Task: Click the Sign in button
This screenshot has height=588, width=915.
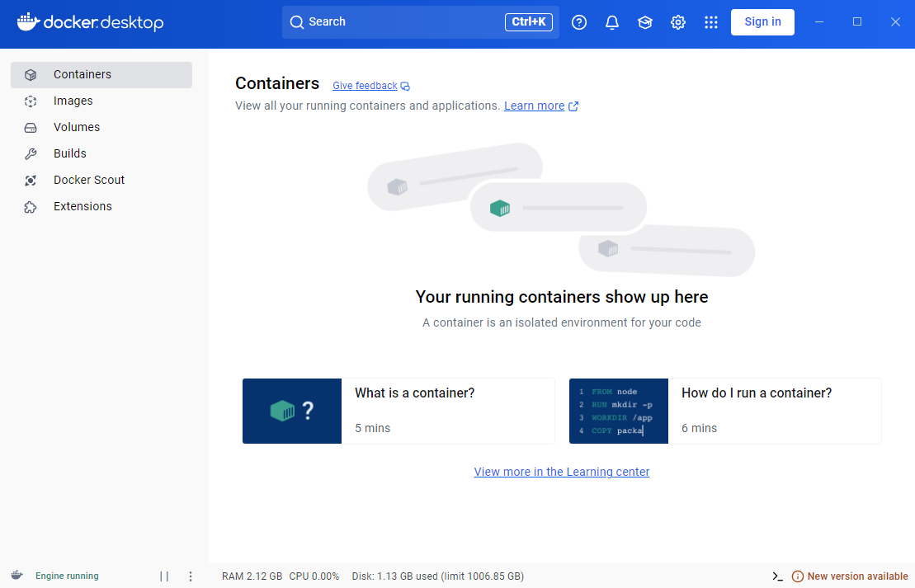Action: pos(762,22)
